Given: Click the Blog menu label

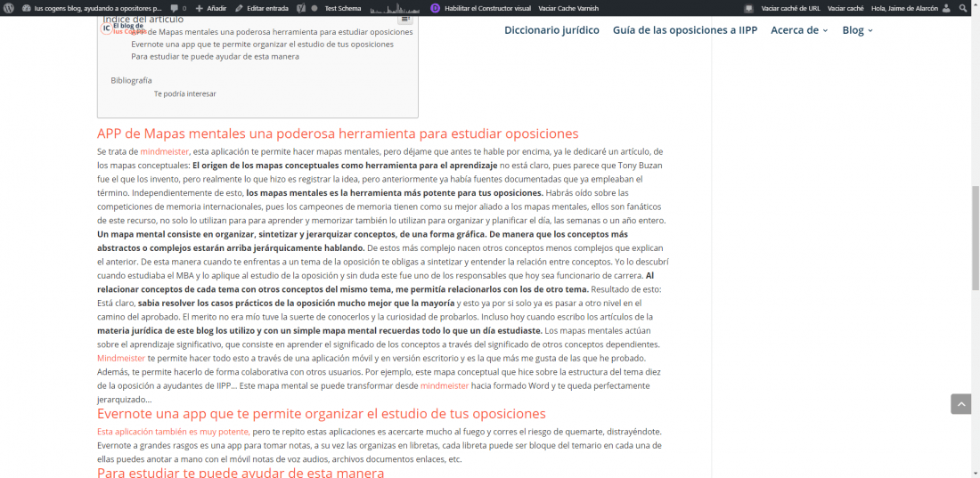Looking at the screenshot, I should (853, 30).
